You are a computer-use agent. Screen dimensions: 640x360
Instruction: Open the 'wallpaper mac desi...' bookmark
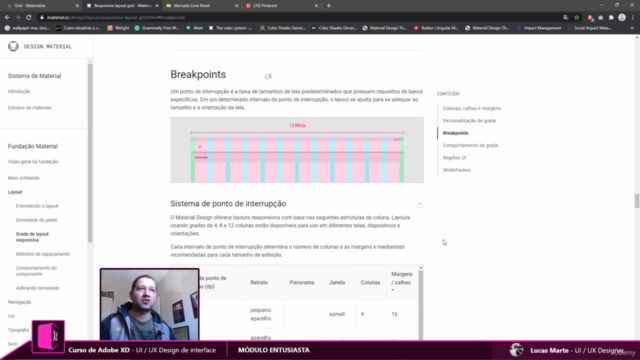(27, 28)
